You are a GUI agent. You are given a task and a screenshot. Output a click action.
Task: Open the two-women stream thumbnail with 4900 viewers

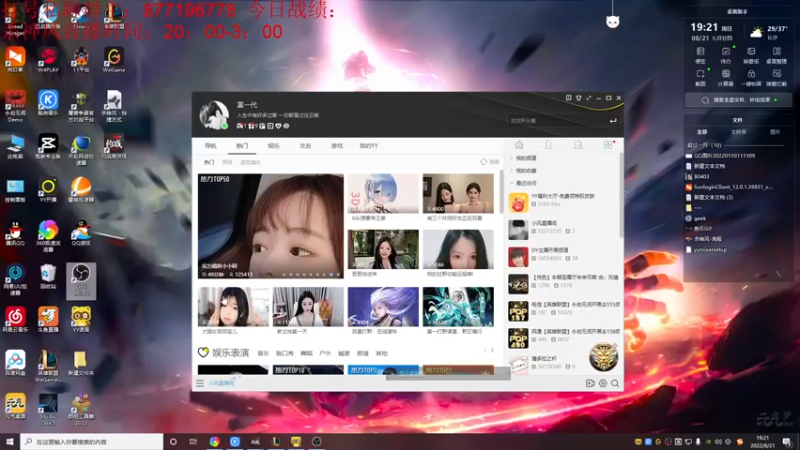coord(458,193)
